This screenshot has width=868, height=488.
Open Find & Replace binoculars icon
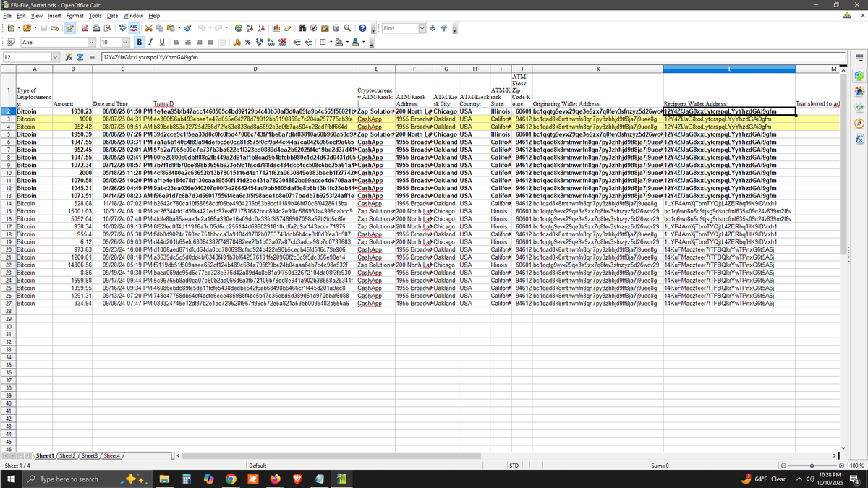pyautogui.click(x=302, y=28)
